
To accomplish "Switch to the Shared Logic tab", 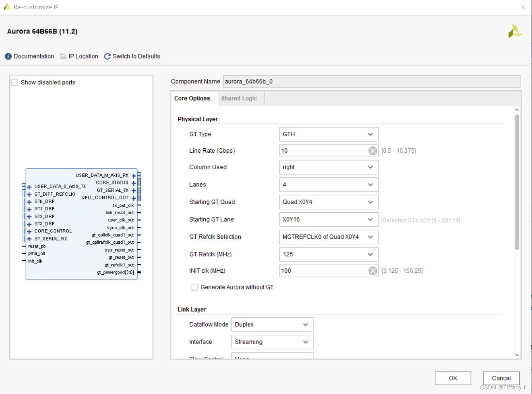I will point(239,98).
